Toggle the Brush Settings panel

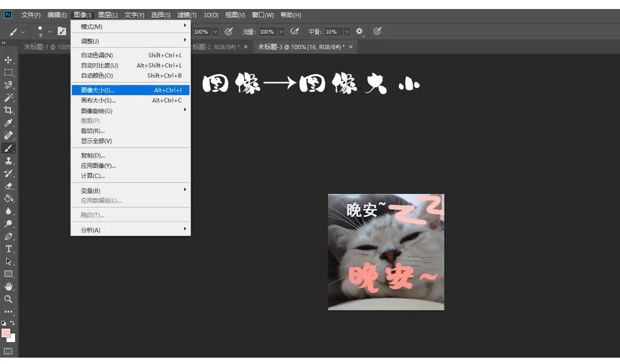coord(61,31)
